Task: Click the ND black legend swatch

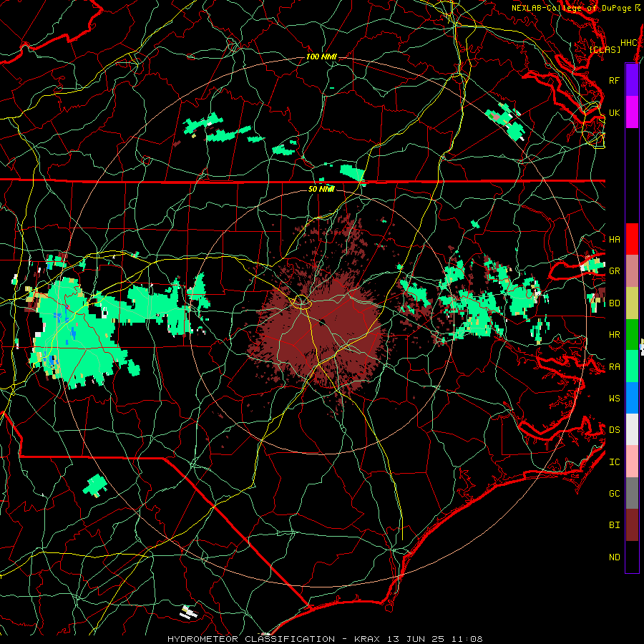Action: [632, 557]
